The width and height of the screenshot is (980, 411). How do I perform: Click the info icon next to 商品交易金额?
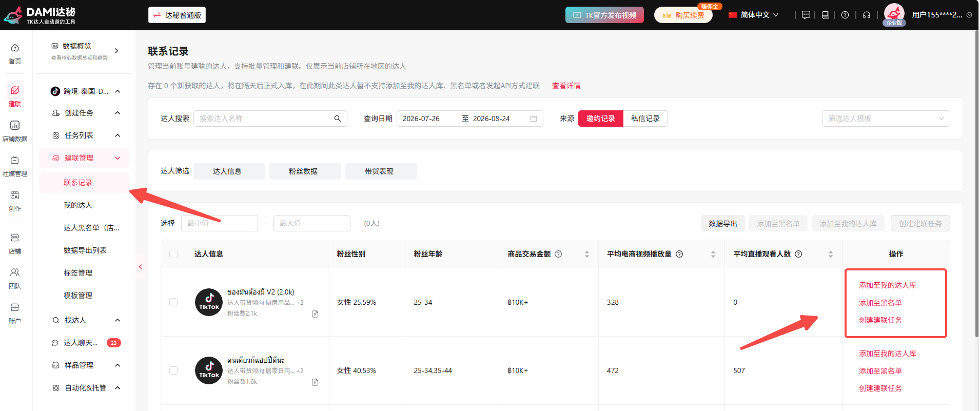tap(558, 254)
